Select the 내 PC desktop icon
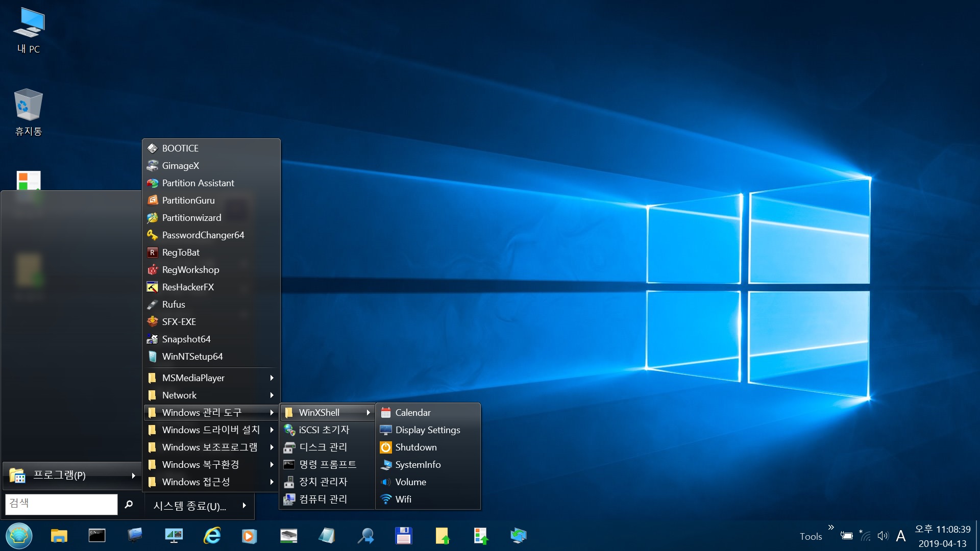 (x=29, y=31)
